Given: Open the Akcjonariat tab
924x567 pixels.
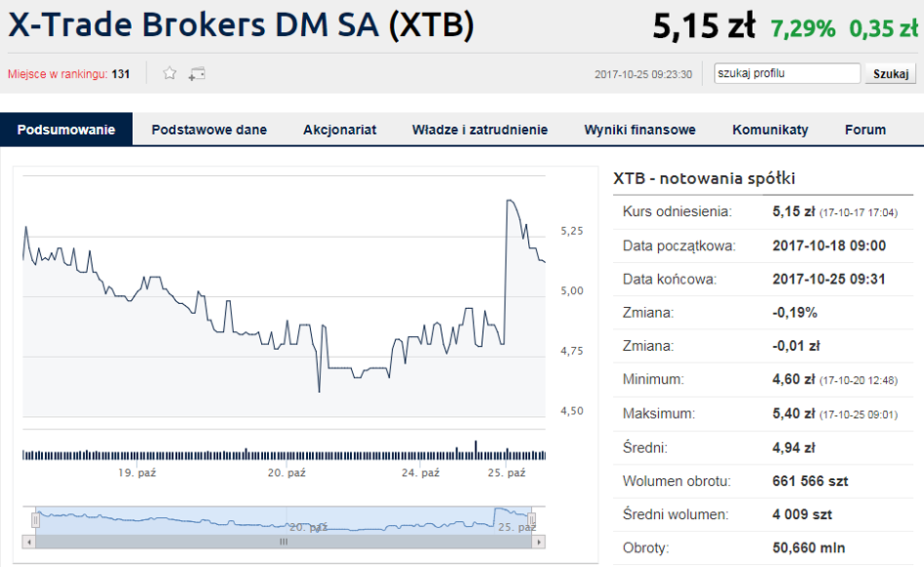Looking at the screenshot, I should coord(339,130).
